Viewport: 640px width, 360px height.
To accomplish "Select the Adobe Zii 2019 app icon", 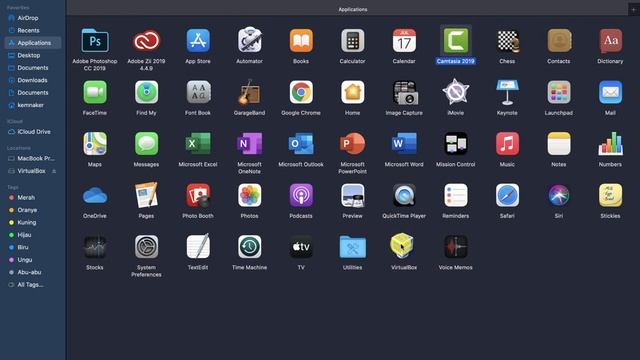I will pos(146,40).
